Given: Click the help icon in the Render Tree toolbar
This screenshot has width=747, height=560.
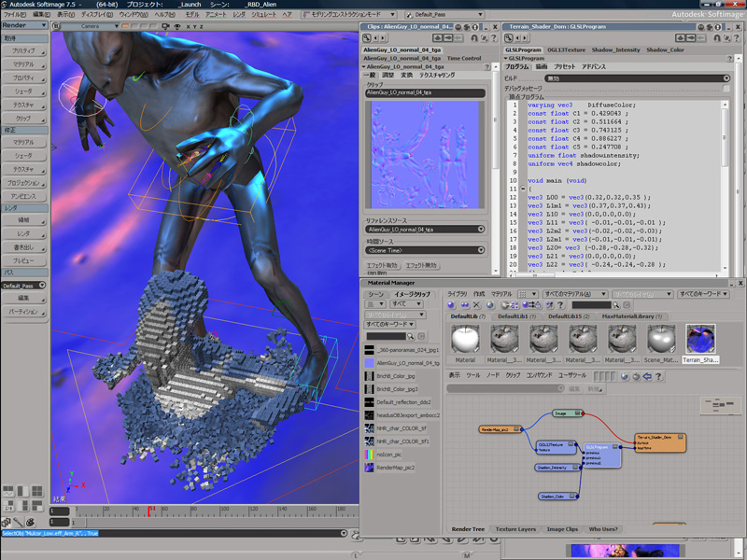Looking at the screenshot, I should (659, 376).
